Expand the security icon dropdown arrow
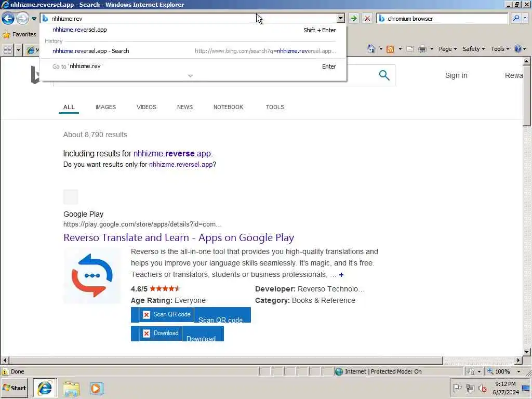 (x=479, y=371)
